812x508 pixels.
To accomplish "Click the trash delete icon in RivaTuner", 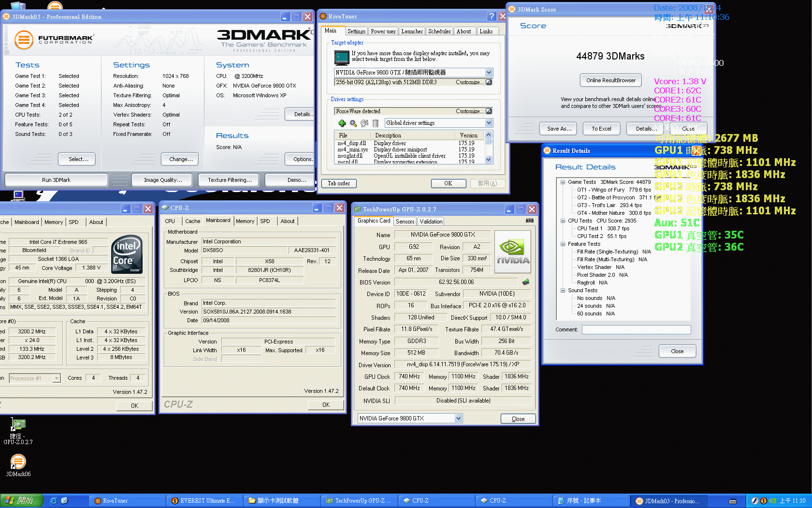I will click(376, 123).
